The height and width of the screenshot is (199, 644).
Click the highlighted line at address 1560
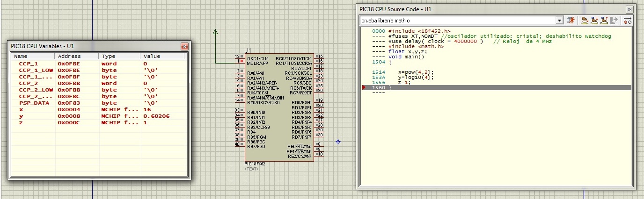click(497, 88)
